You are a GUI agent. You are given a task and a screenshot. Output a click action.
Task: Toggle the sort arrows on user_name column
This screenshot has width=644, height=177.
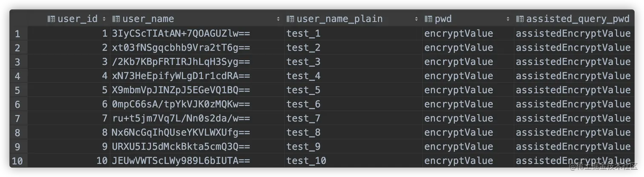click(278, 19)
